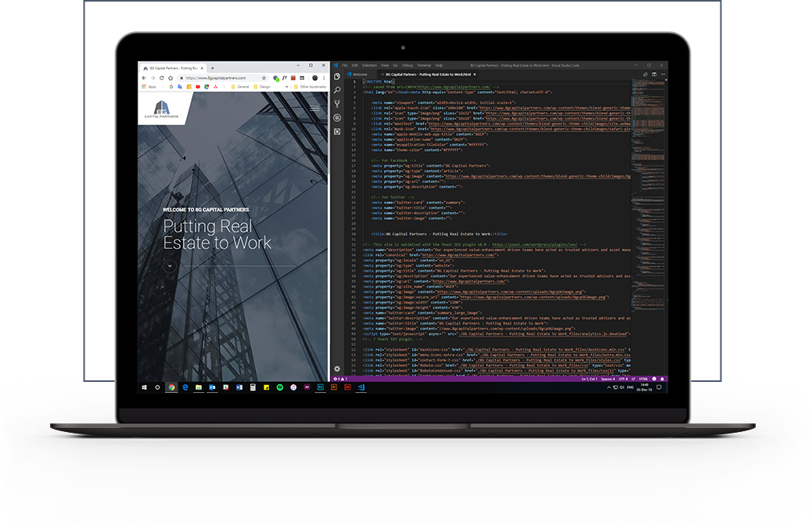
Task: Open VS Code Edit menu
Action: pos(354,65)
